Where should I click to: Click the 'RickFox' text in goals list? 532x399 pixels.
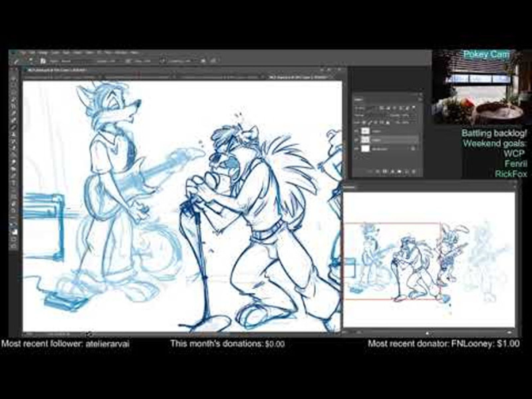pyautogui.click(x=511, y=174)
